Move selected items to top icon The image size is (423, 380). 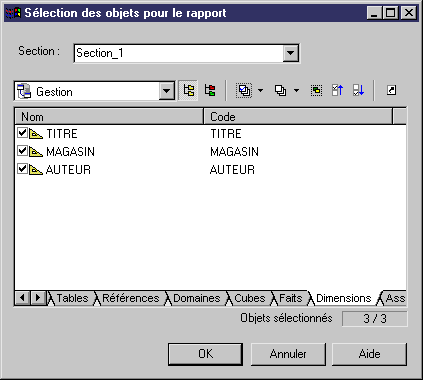coord(337,90)
